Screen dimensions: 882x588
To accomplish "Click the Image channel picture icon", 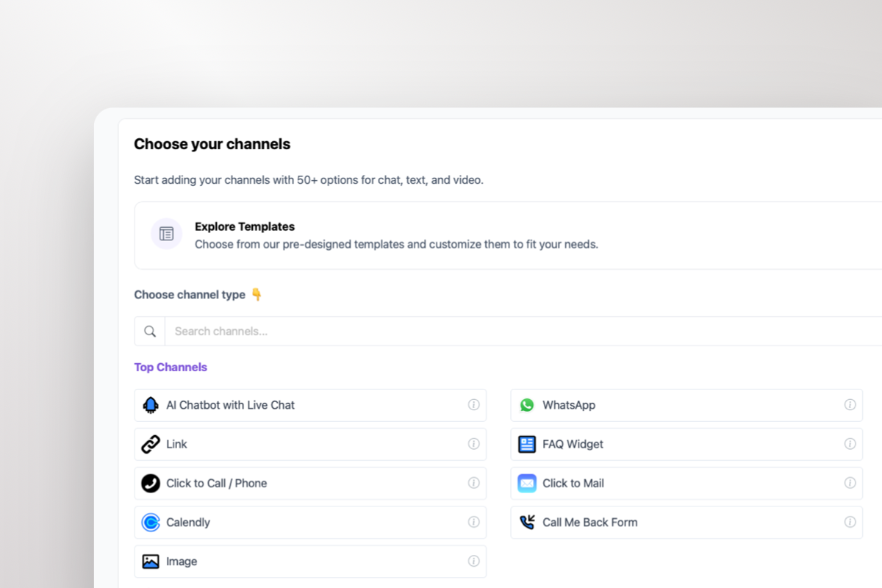I will coord(151,562).
